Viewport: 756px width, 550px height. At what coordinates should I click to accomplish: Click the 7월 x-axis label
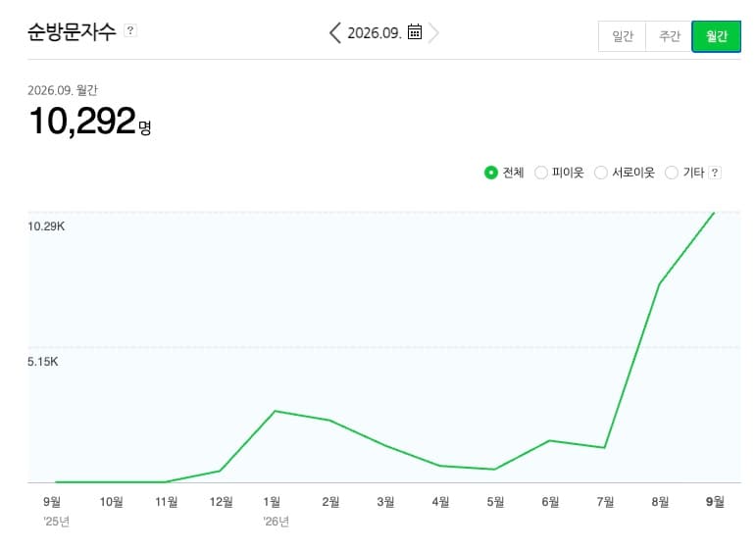coord(606,502)
